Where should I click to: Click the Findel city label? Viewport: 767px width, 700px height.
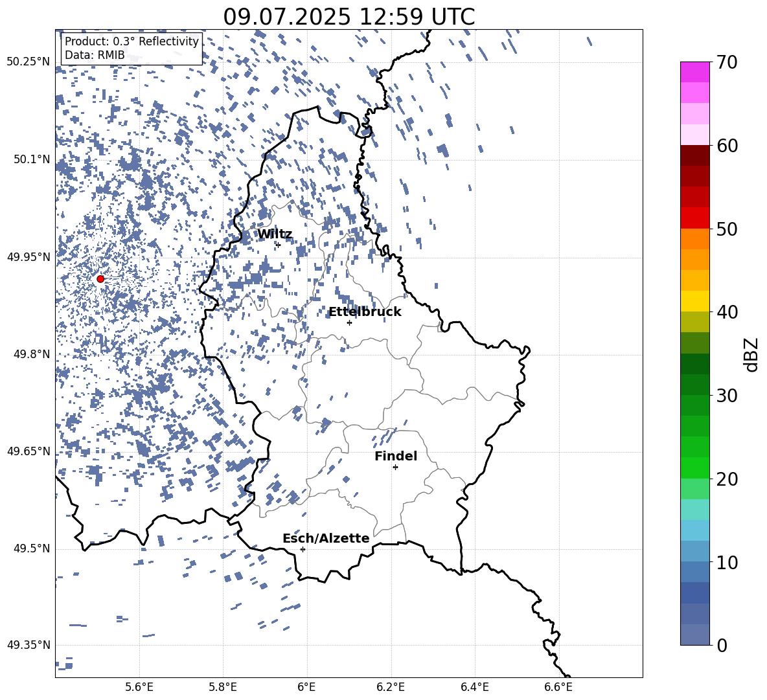pos(396,456)
